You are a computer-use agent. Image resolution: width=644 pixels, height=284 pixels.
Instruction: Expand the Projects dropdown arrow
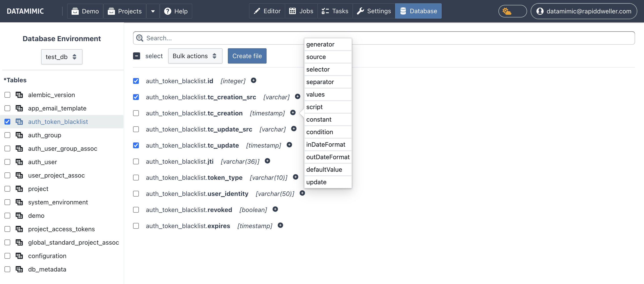[x=153, y=11]
